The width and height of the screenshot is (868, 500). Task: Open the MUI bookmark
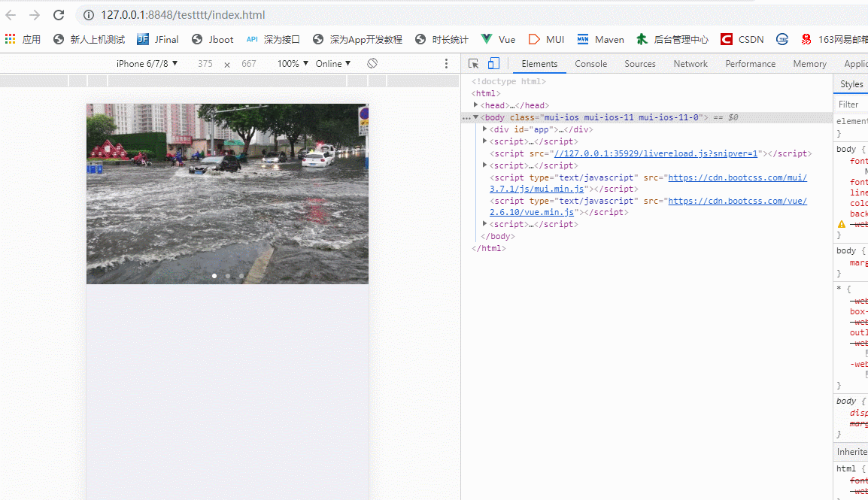546,39
